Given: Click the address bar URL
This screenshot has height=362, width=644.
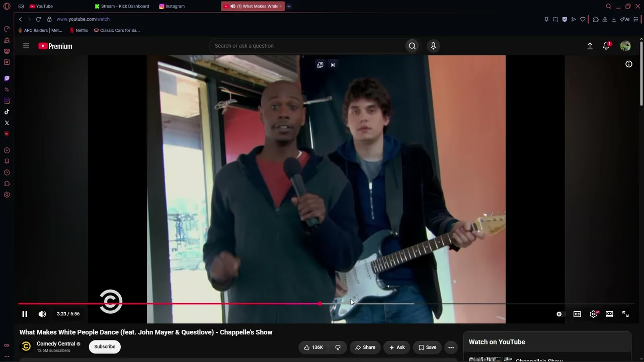Looking at the screenshot, I should tap(83, 19).
